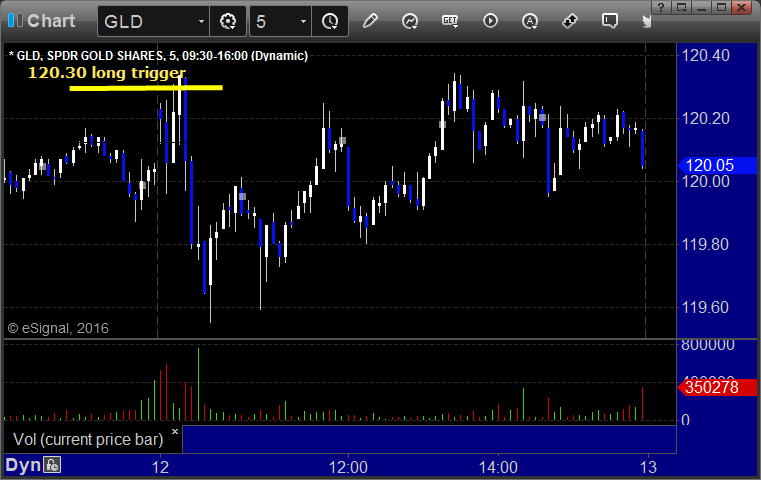
Task: Click the 119.80 price axis label
Action: coord(705,244)
